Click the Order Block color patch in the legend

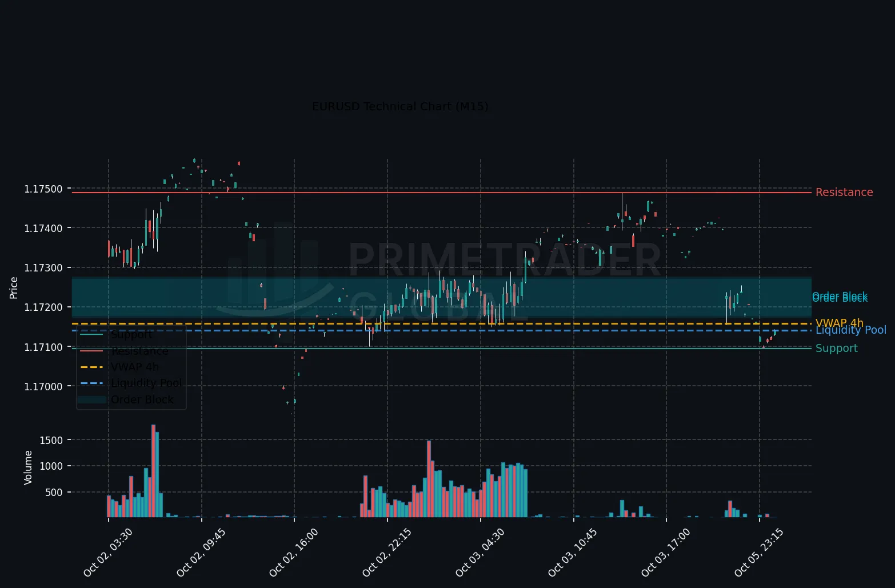pos(92,400)
